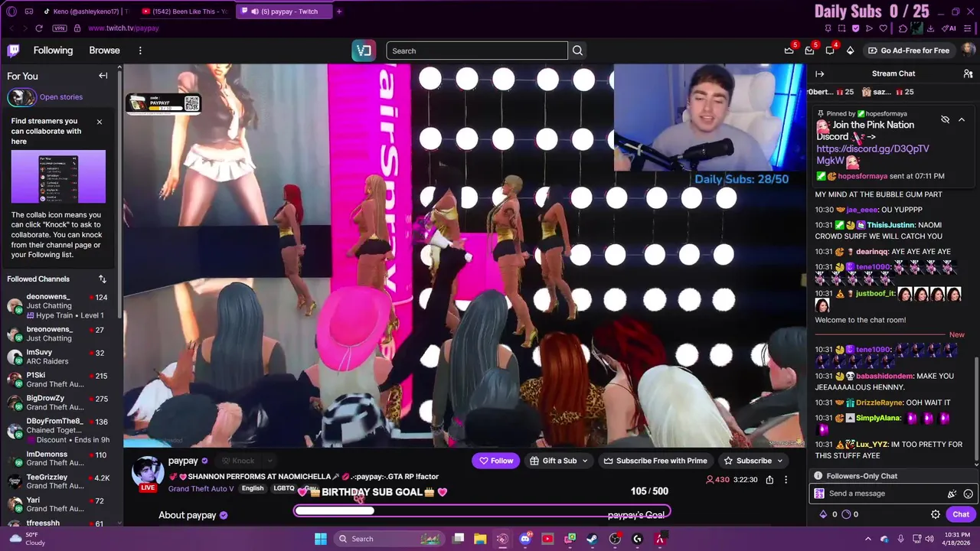Click Go Ad-Free for Free
980x551 pixels.
point(909,51)
